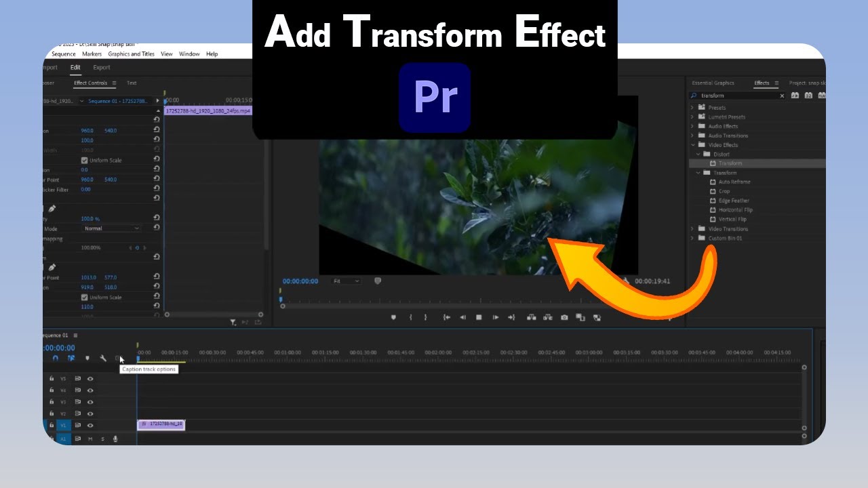Expand the Custom Bin 01 folder
The width and height of the screenshot is (868, 488).
[x=692, y=239]
